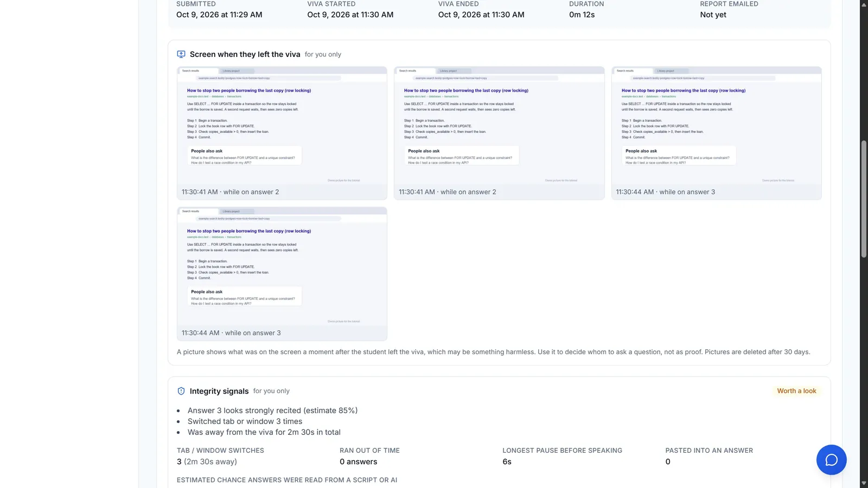Click the Tab / Window Switches count
Viewport: 868px width, 488px height.
coord(207,462)
